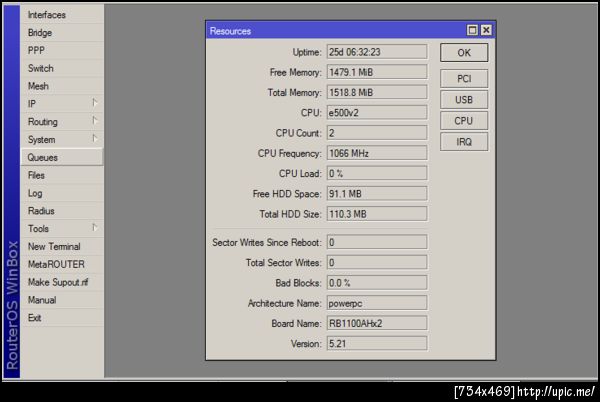600x402 pixels.
Task: Open the Tools menu item
Action: click(62, 229)
